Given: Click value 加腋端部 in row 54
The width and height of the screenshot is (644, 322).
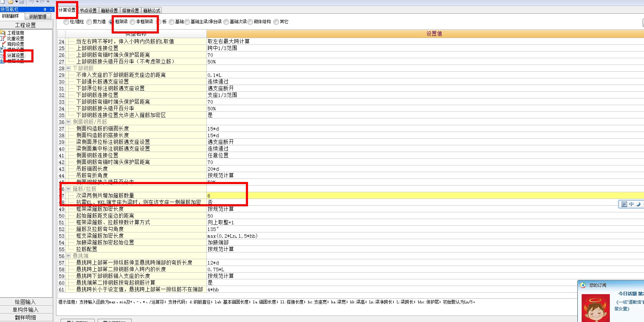Looking at the screenshot, I should pyautogui.click(x=425, y=243).
